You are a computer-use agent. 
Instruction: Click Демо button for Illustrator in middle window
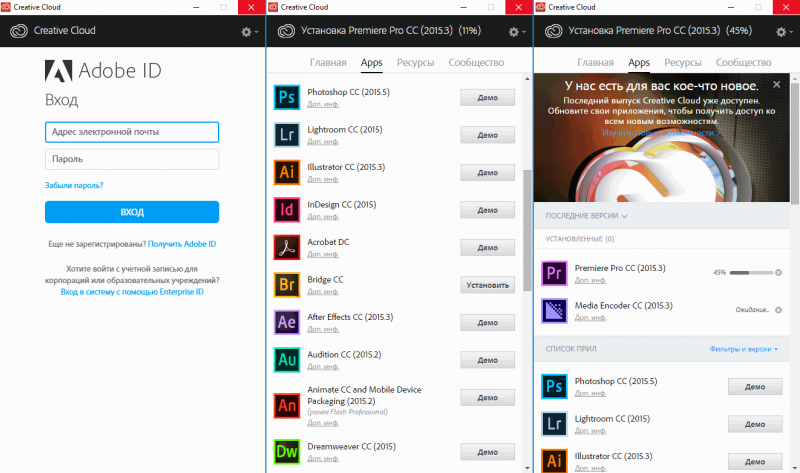coord(487,172)
